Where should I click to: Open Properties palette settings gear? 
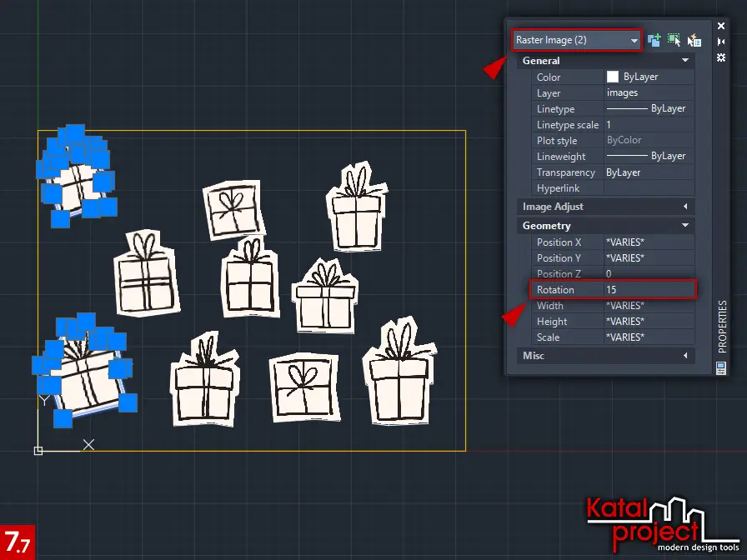pyautogui.click(x=721, y=57)
